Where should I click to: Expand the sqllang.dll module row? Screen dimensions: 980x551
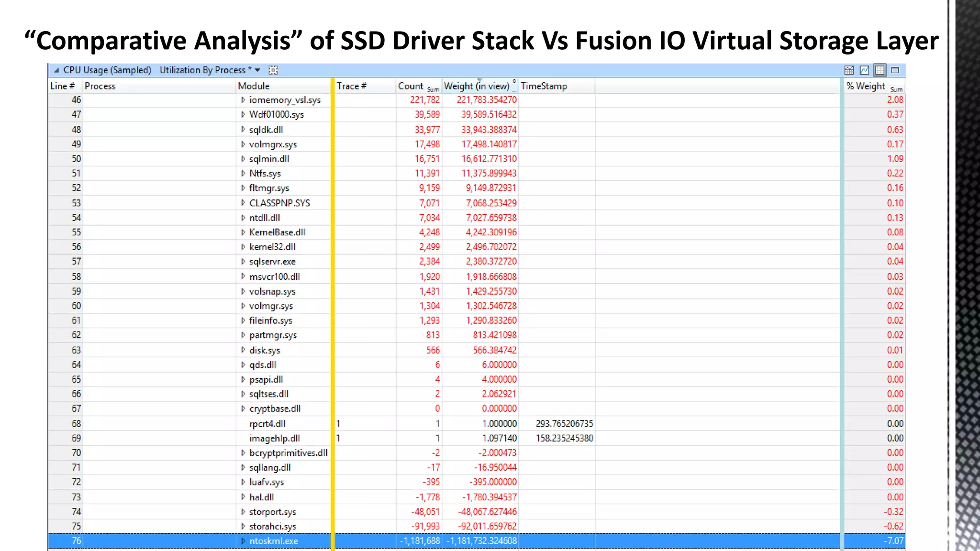pos(243,467)
